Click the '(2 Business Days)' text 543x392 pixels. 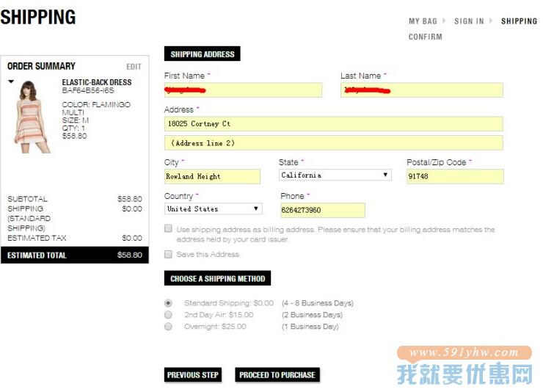pos(312,315)
